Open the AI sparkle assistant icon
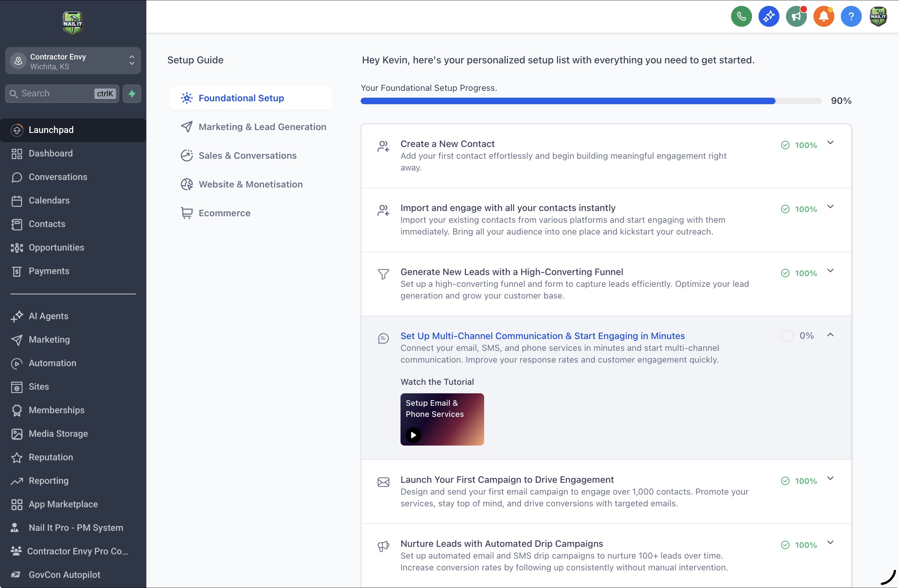Screen dimensions: 899x588 (769, 16)
